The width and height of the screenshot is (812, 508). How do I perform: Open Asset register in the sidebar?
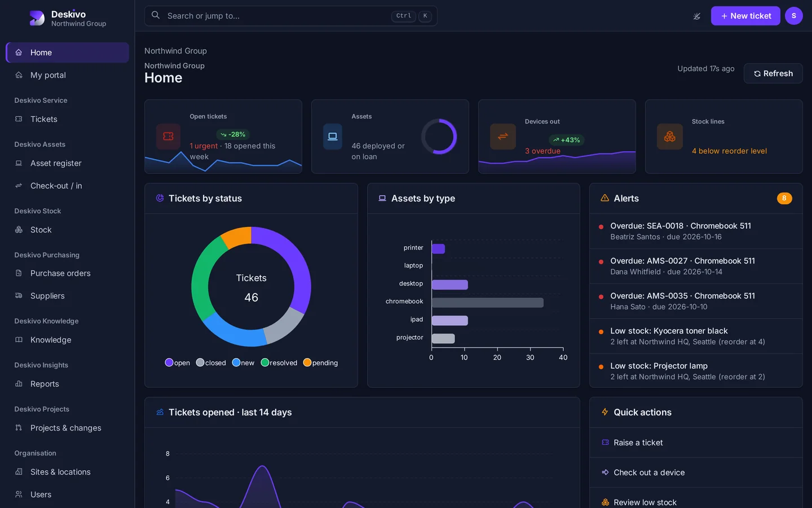(67, 163)
